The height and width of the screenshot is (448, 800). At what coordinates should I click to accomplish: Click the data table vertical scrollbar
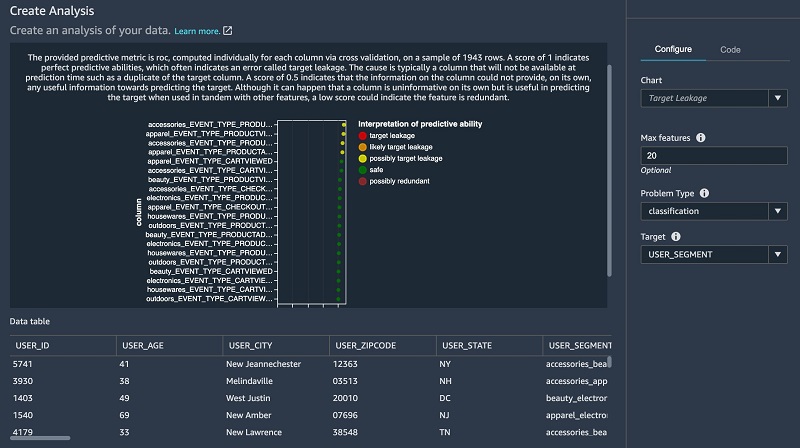tap(609, 362)
